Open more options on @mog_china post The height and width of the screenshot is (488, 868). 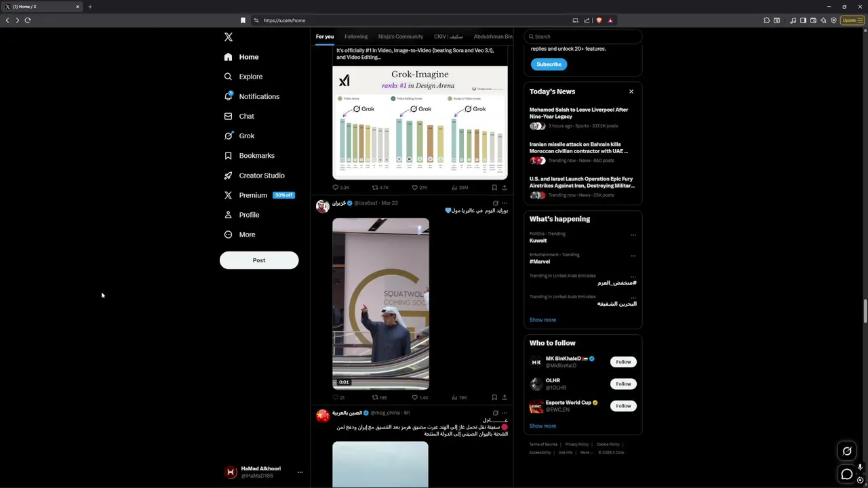pyautogui.click(x=505, y=413)
